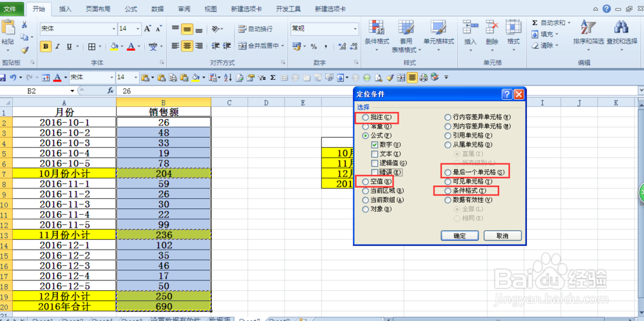Switch to the 视图 ribbon tab

pyautogui.click(x=211, y=8)
